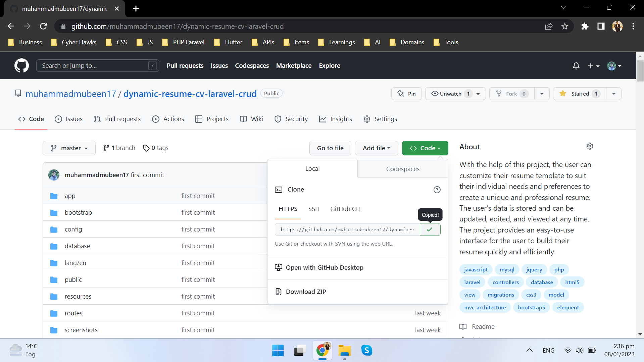Viewport: 644px width, 362px height.
Task: Click the Chrome icon in the taskbar
Action: [x=323, y=351]
